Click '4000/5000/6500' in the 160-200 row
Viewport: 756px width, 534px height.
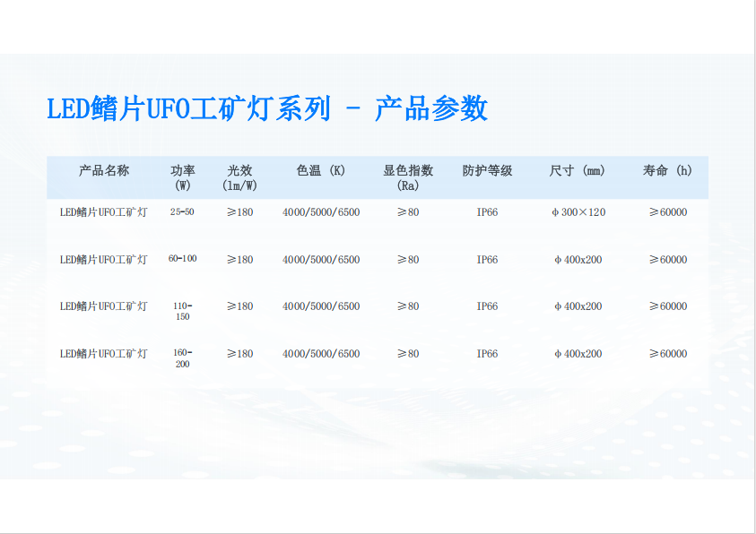pyautogui.click(x=321, y=354)
